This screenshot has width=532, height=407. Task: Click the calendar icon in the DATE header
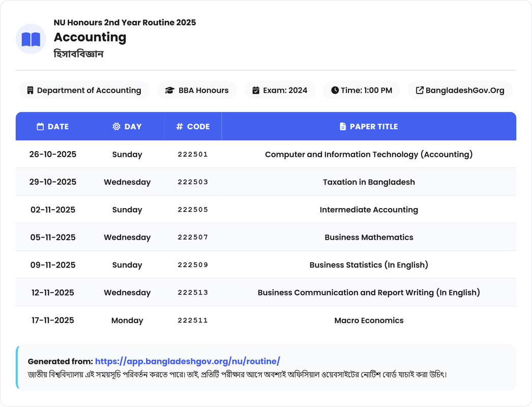pos(40,127)
